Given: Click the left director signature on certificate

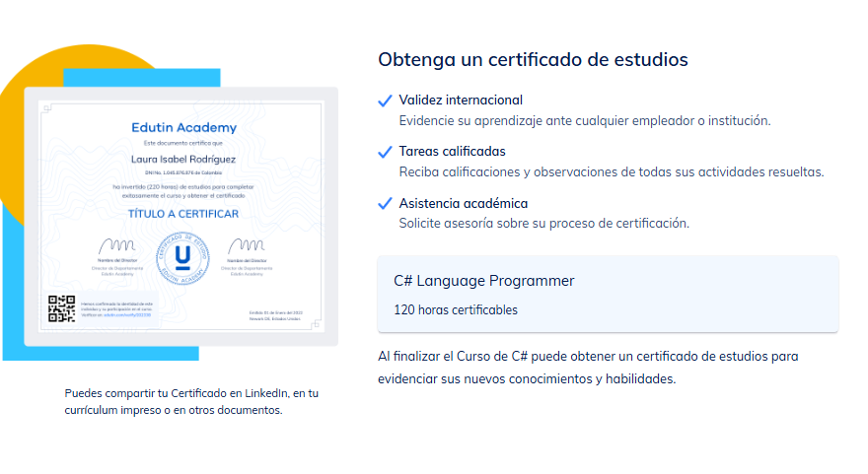Looking at the screenshot, I should point(115,244).
